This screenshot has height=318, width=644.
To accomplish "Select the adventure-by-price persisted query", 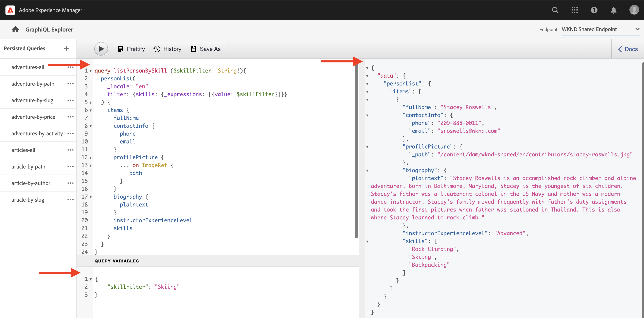I will point(33,117).
